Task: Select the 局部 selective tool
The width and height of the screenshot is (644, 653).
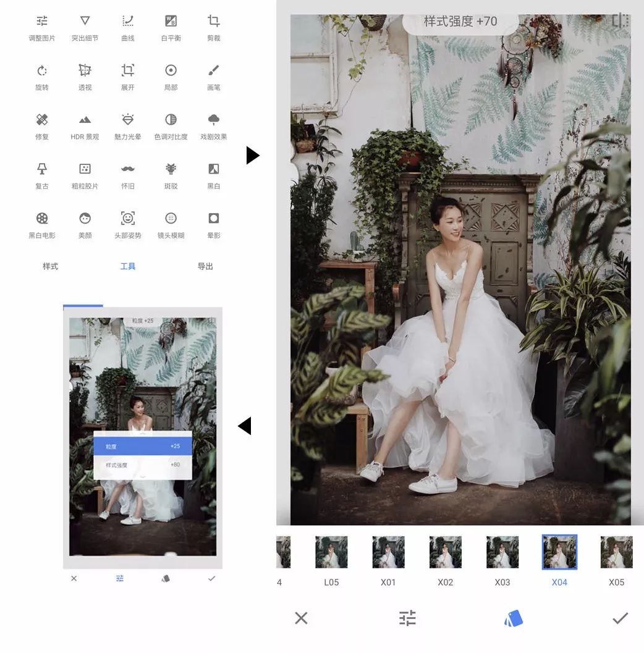Action: 171,77
